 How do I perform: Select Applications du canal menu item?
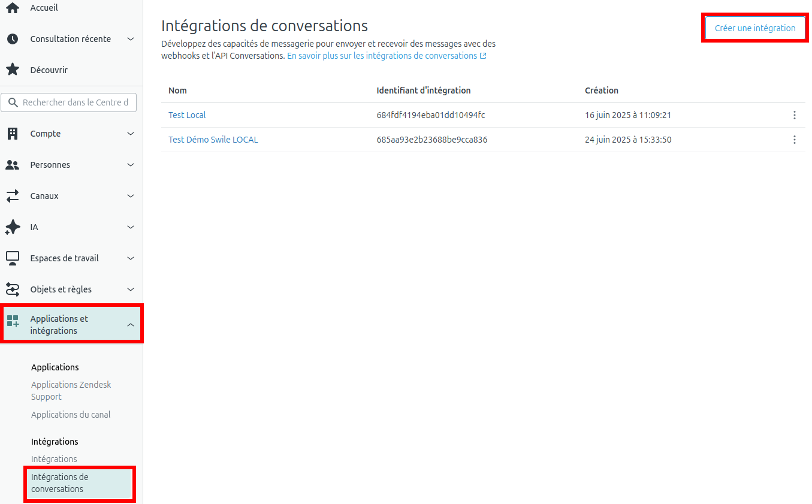71,415
